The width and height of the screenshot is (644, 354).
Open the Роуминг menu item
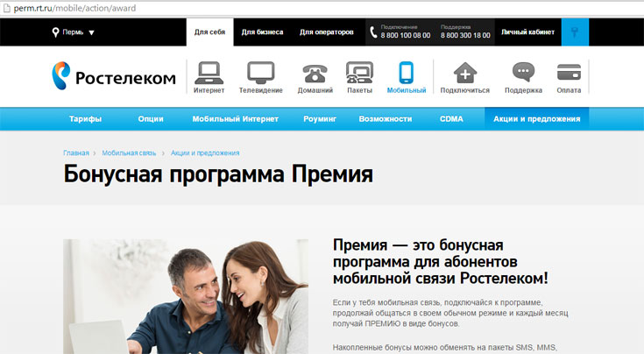318,118
